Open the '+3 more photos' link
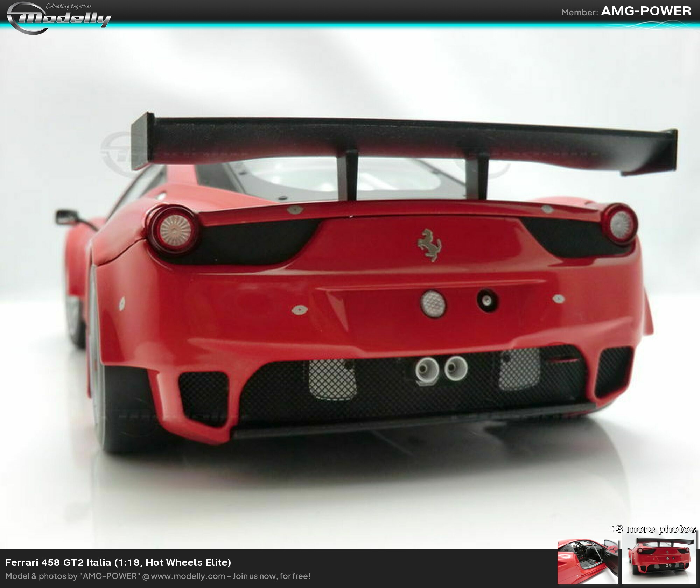Image resolution: width=700 pixels, height=588 pixels. pos(652,529)
